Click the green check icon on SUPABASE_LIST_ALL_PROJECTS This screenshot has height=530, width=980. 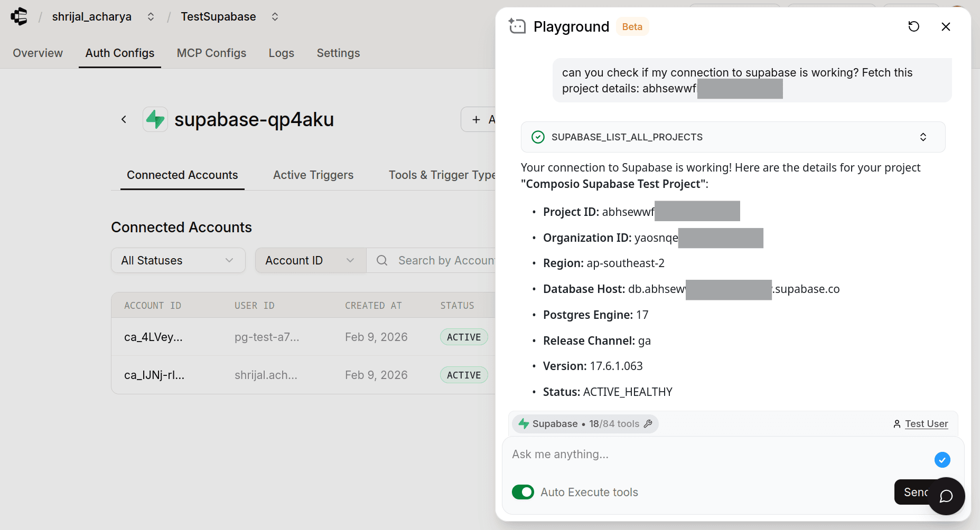pos(538,137)
